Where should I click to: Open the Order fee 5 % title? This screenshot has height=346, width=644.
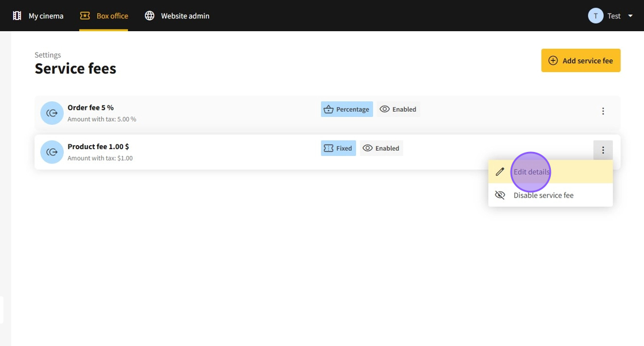click(x=90, y=108)
